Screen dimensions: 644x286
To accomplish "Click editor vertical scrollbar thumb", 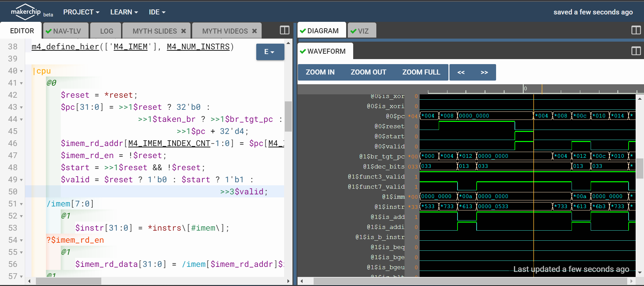I will pos(288,116).
